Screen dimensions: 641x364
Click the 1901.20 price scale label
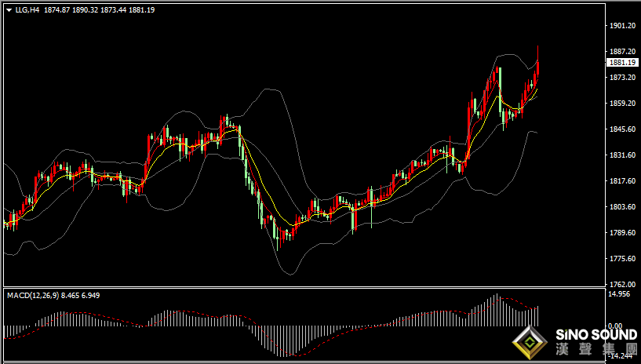click(x=622, y=25)
